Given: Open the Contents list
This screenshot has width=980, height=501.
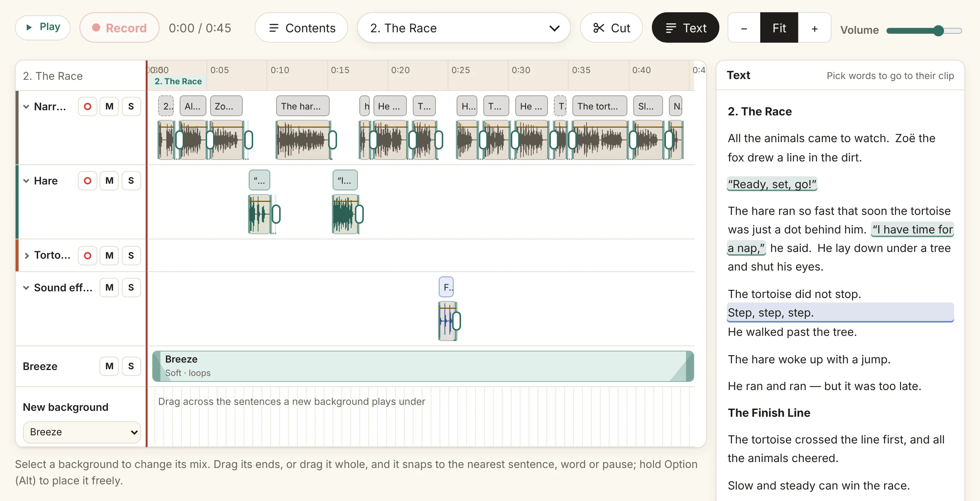Looking at the screenshot, I should [301, 28].
